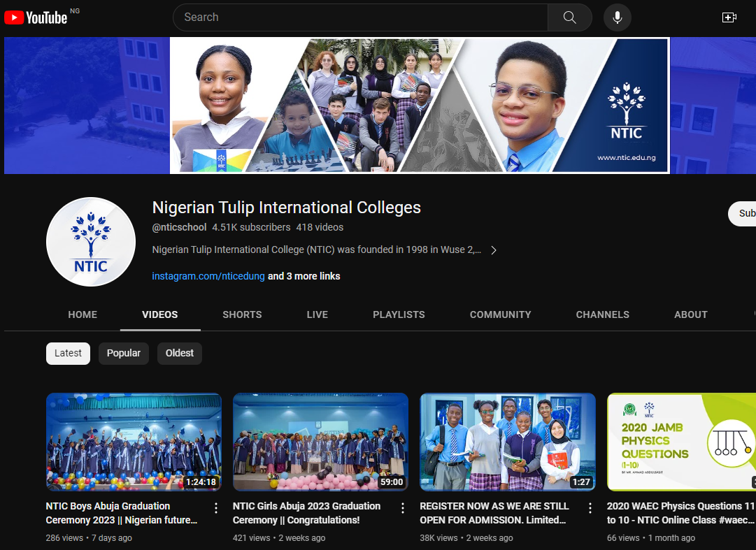Viewport: 756px width, 550px height.
Task: Expand the 'and 3 more links' list
Action: tap(304, 276)
